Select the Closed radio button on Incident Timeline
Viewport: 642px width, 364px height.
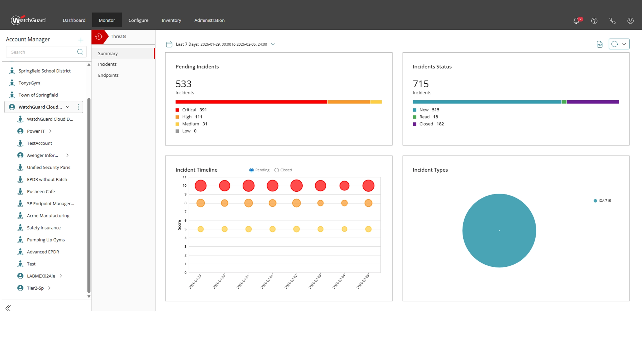tap(277, 170)
